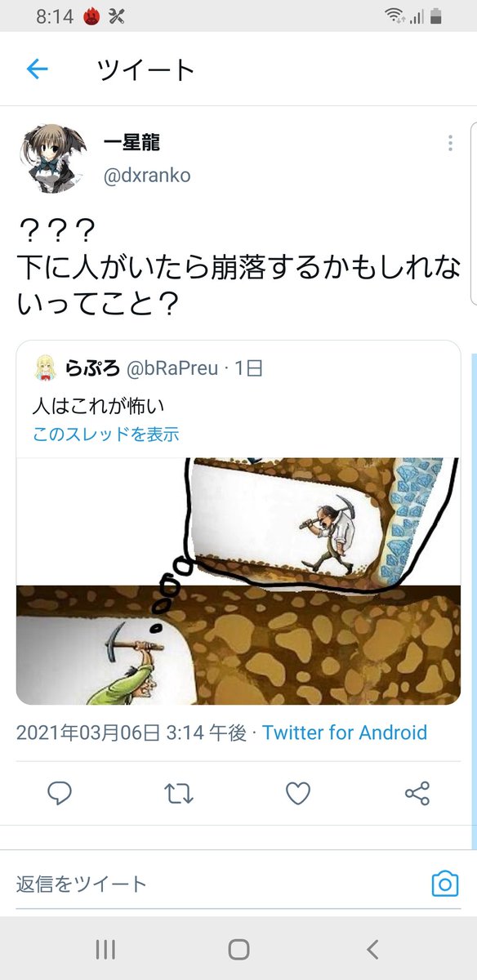The width and height of the screenshot is (477, 980).
Task: Tap the retweet icon
Action: point(178,793)
